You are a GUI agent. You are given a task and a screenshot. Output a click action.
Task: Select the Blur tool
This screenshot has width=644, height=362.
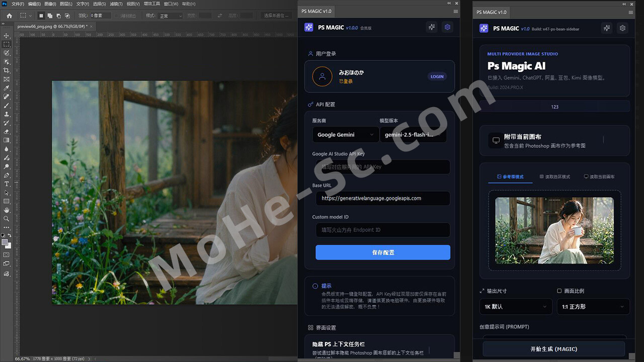tap(7, 149)
